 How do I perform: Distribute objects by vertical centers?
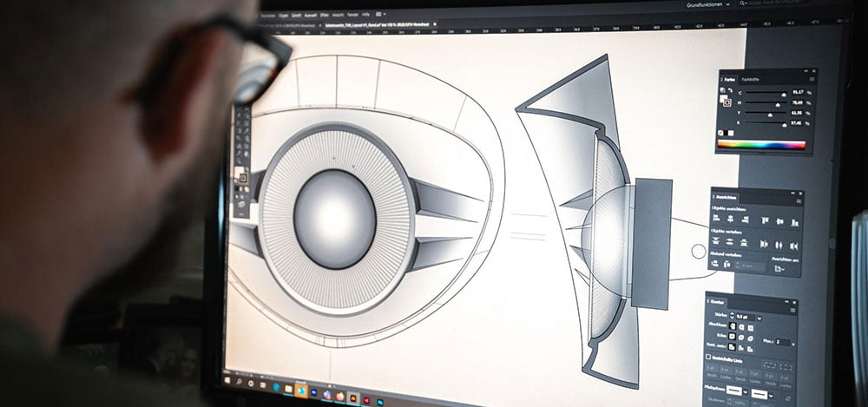pos(730,242)
